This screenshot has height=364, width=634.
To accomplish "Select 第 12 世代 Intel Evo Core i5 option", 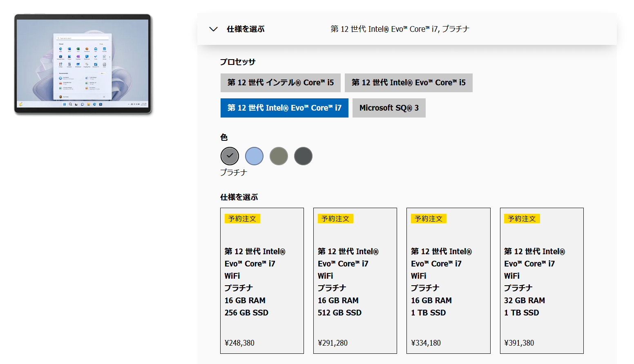I will click(x=409, y=83).
